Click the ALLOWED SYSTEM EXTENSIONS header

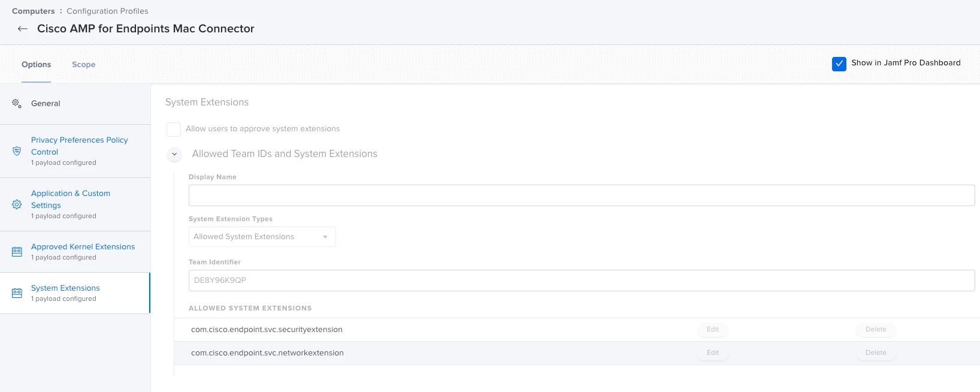click(x=250, y=308)
